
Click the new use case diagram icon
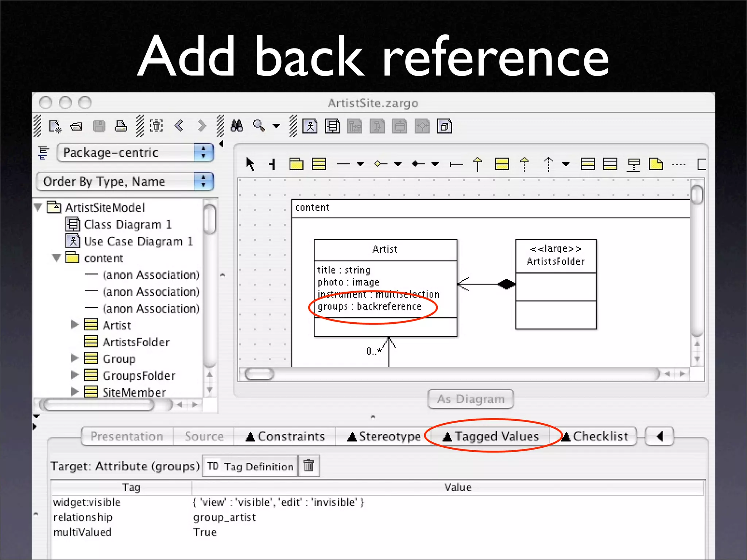[x=310, y=127]
